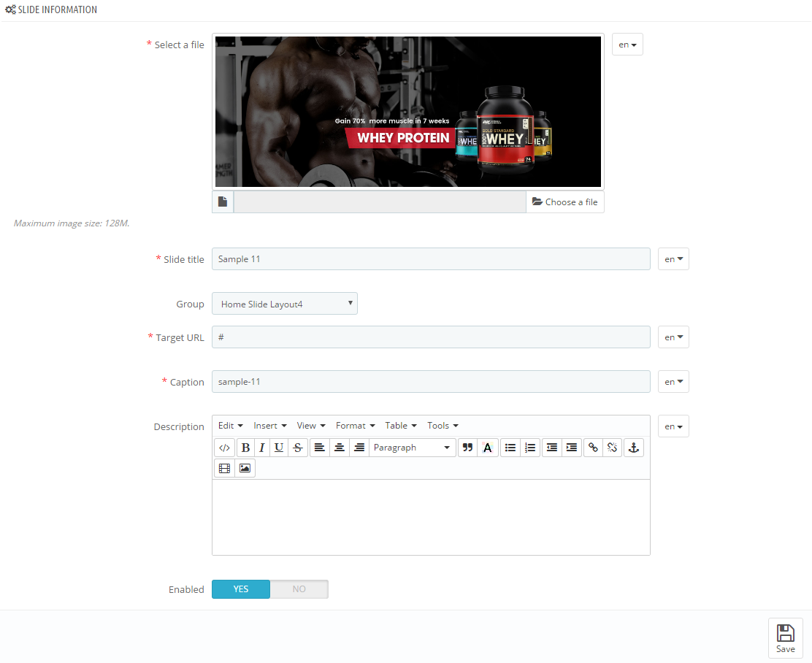Apply blockquote formatting
Screen dimensions: 812x663
pos(467,448)
